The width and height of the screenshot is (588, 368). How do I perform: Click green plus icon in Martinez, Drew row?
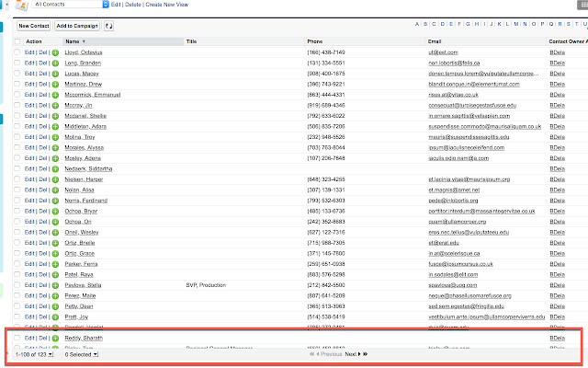(x=55, y=84)
